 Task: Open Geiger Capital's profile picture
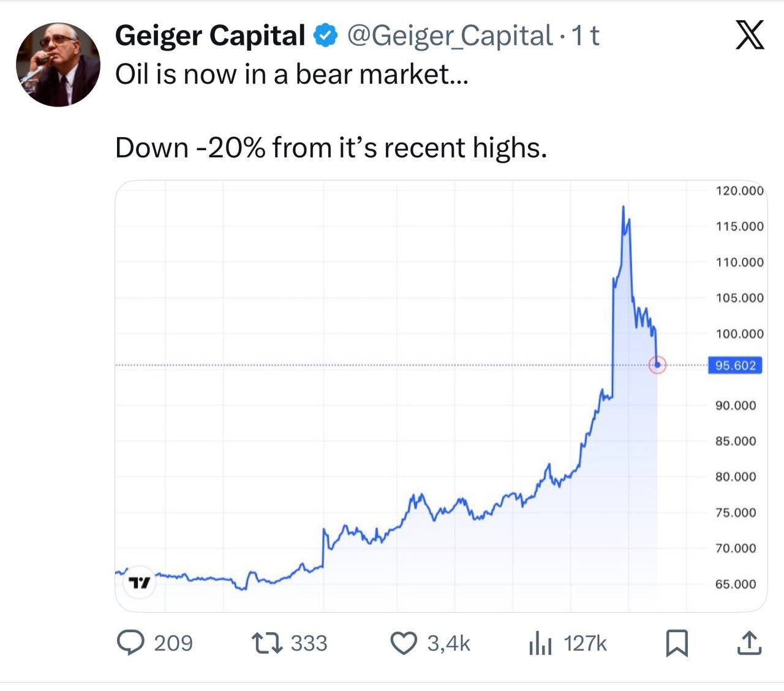[58, 65]
